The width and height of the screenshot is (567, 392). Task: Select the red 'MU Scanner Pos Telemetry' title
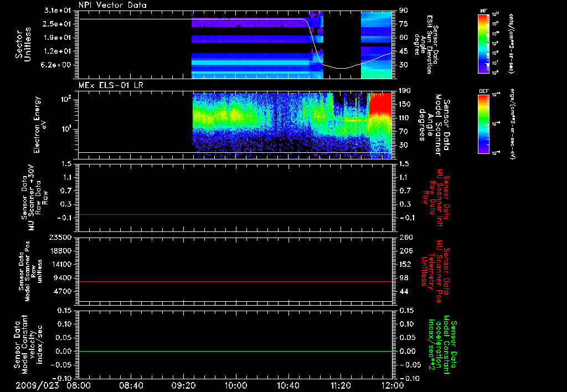(435, 272)
